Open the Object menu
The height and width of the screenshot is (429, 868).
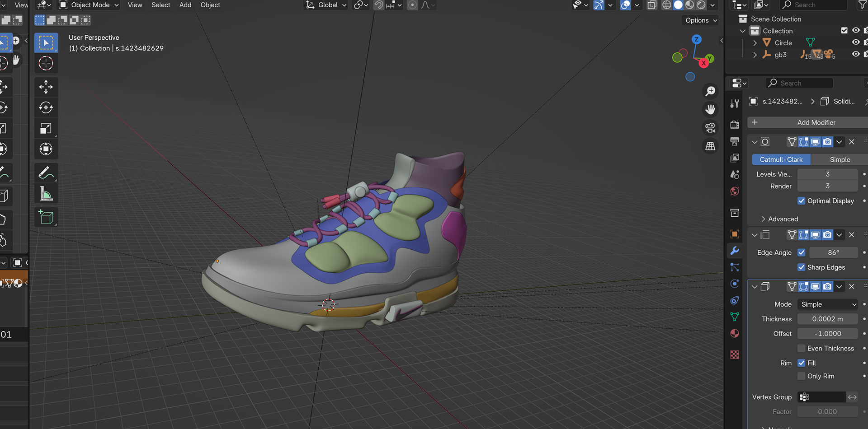pos(210,5)
